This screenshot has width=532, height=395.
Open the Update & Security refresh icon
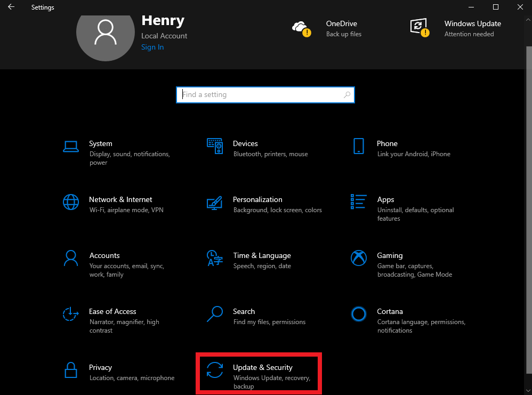point(215,370)
